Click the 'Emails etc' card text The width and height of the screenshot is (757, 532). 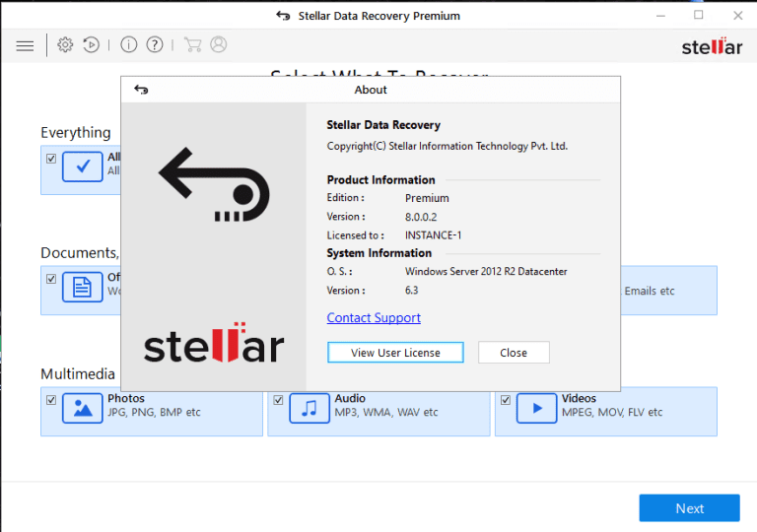(650, 291)
